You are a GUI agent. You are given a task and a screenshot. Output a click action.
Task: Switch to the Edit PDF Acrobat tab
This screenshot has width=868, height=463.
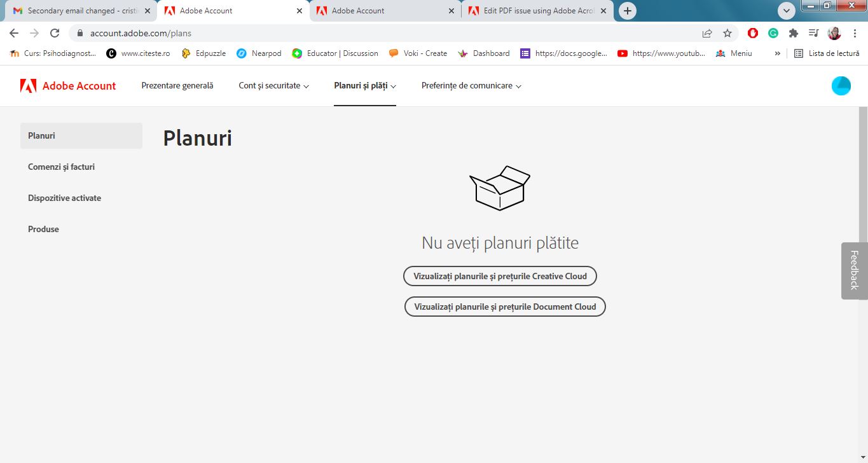click(x=537, y=10)
